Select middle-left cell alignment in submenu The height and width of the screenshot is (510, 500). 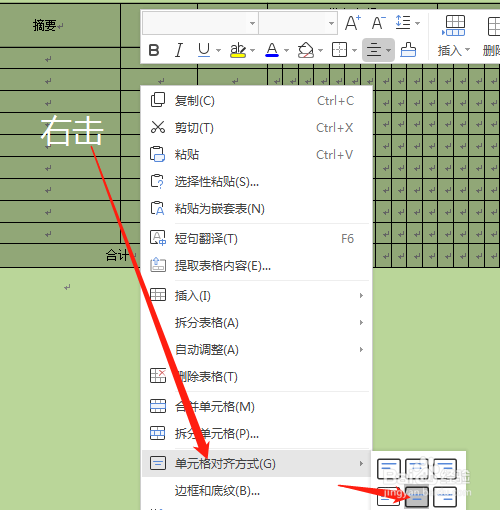click(389, 497)
